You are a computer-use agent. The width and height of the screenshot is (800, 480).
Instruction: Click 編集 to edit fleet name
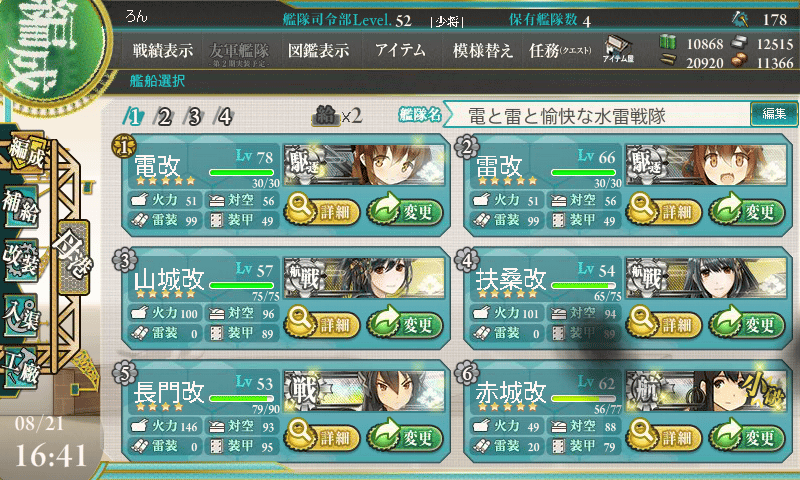coord(774,114)
